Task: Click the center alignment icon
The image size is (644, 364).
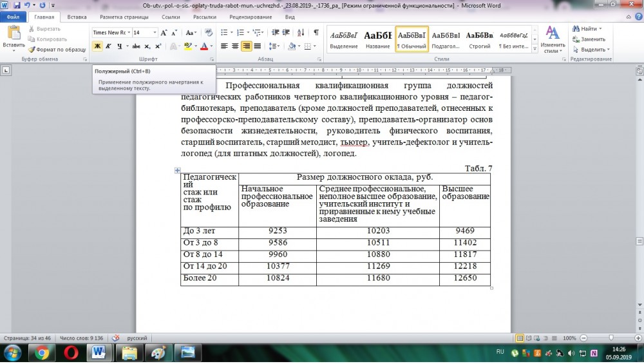Action: [236, 46]
